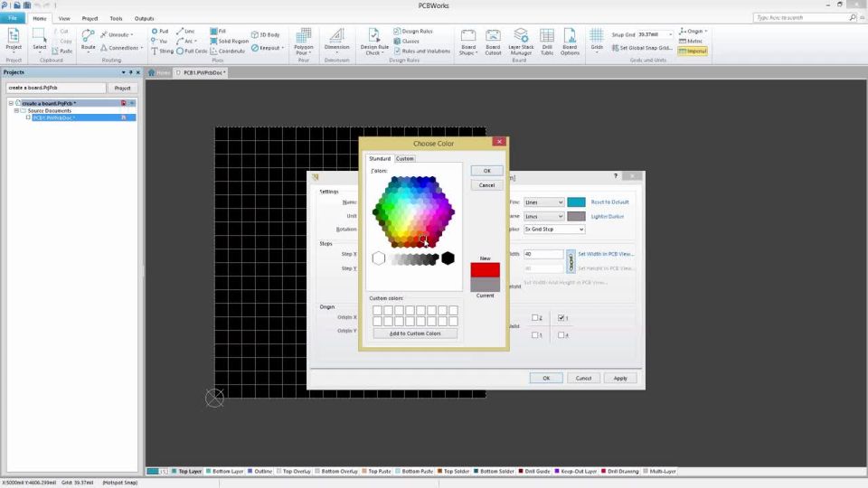Place a Via
Image resolution: width=868 pixels, height=488 pixels.
159,41
